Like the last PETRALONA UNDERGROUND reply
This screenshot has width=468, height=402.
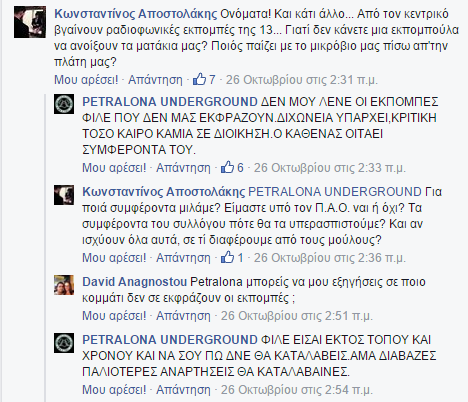pyautogui.click(x=114, y=390)
